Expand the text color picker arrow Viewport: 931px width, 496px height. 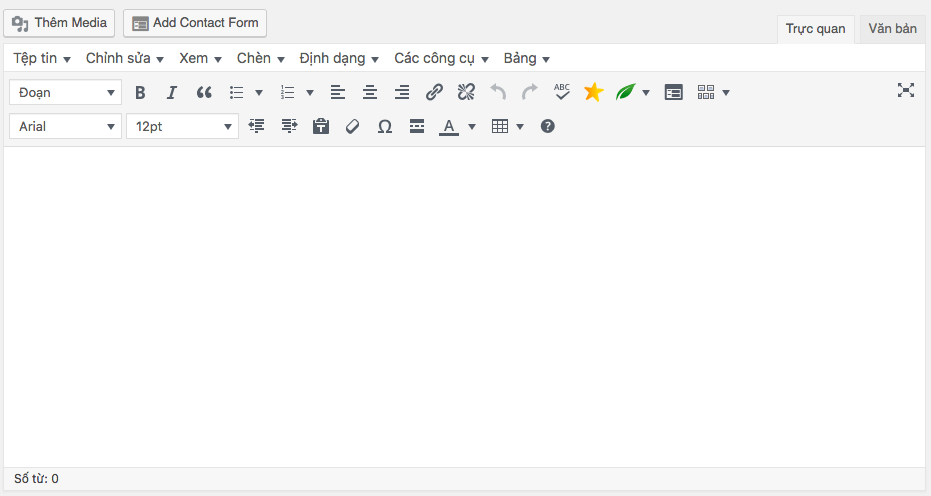click(472, 127)
